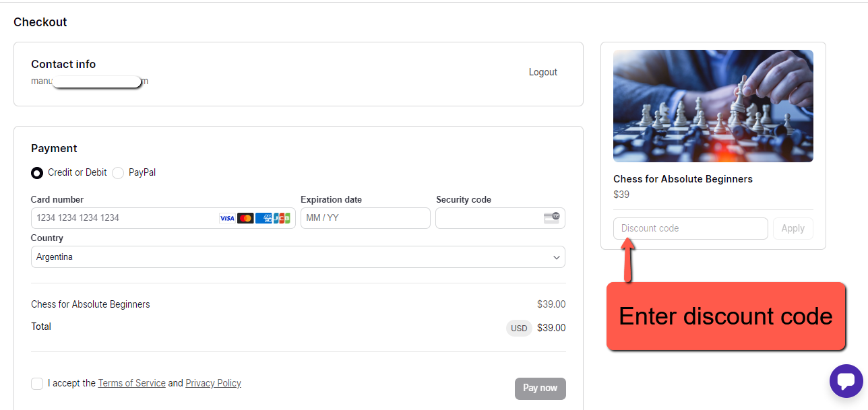The image size is (868, 410).
Task: Check the accept Terms of Service box
Action: (x=37, y=384)
